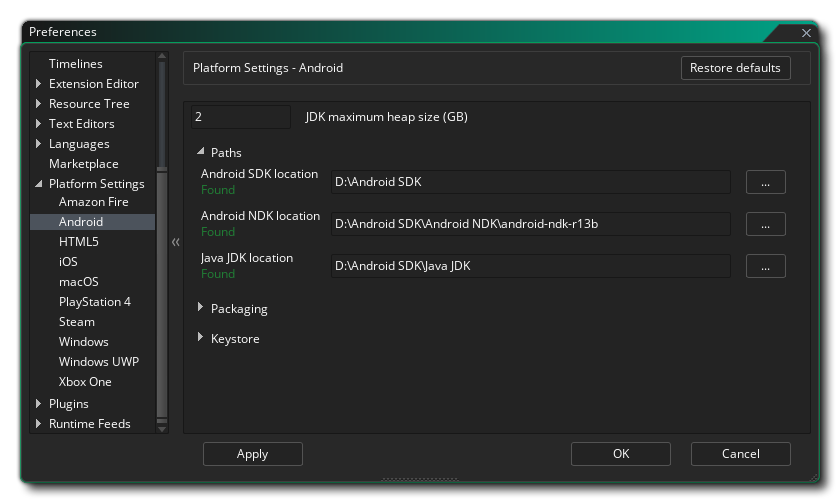Browse for Java JDK location
Image resolution: width=840 pixels, height=503 pixels.
(766, 266)
